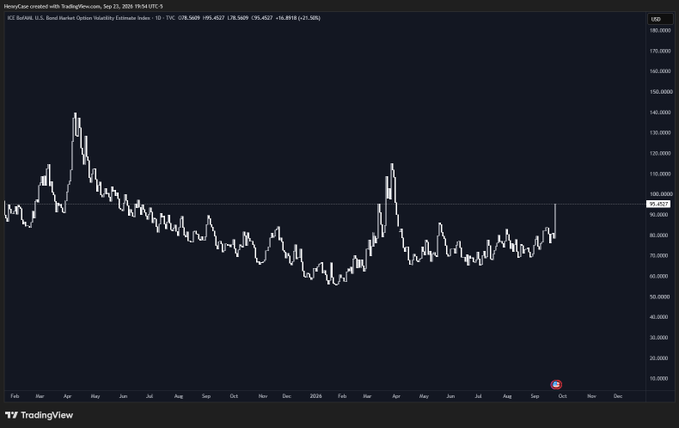
Task: Click the 100.0000 price axis label
Action: 660,194
